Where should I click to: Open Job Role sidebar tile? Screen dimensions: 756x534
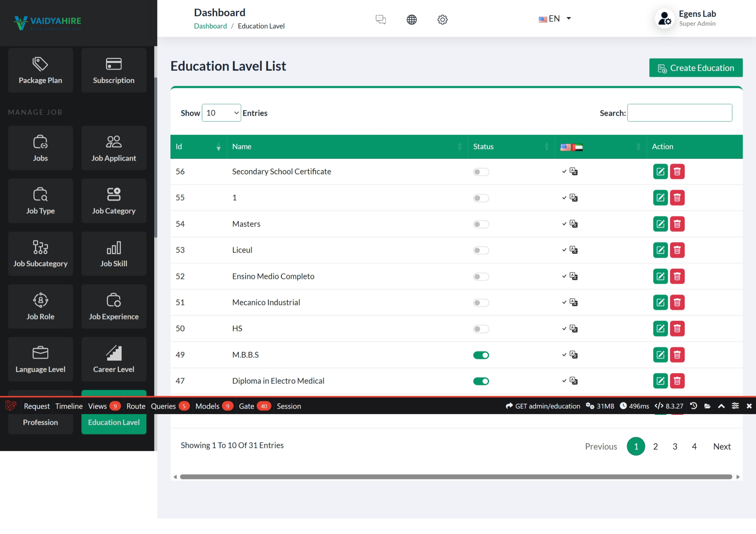coord(40,306)
